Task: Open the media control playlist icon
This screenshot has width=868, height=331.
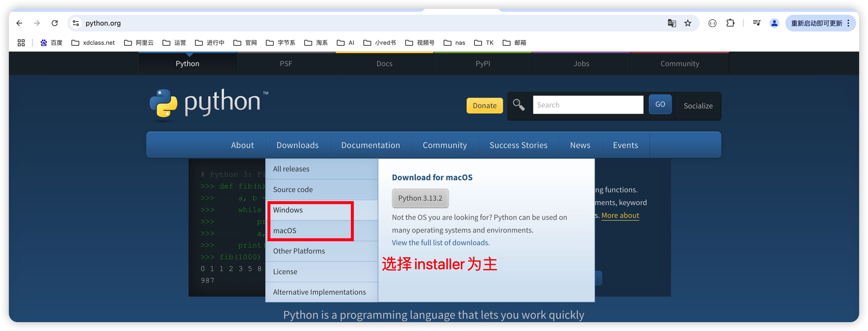Action: pos(756,23)
